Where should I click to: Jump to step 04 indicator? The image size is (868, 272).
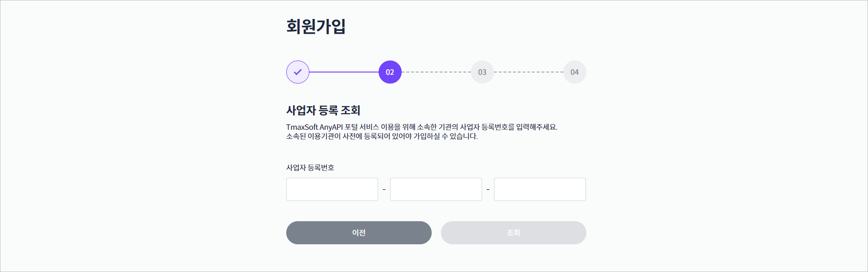coord(575,72)
